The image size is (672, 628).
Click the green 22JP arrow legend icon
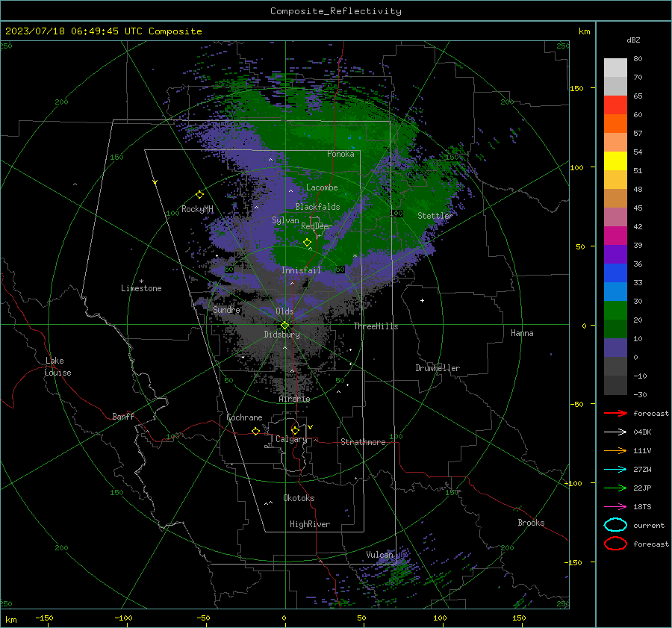[x=615, y=488]
